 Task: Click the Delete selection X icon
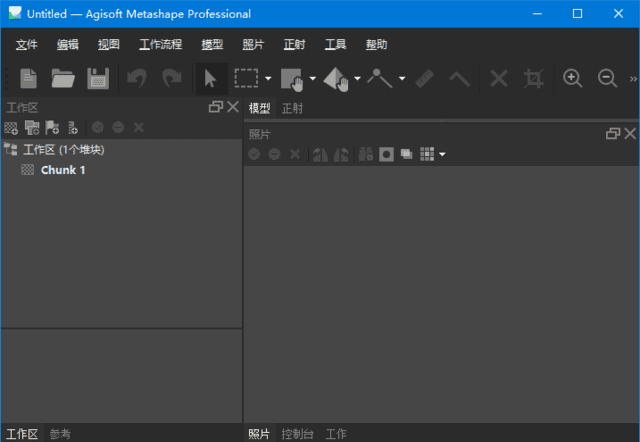499,78
